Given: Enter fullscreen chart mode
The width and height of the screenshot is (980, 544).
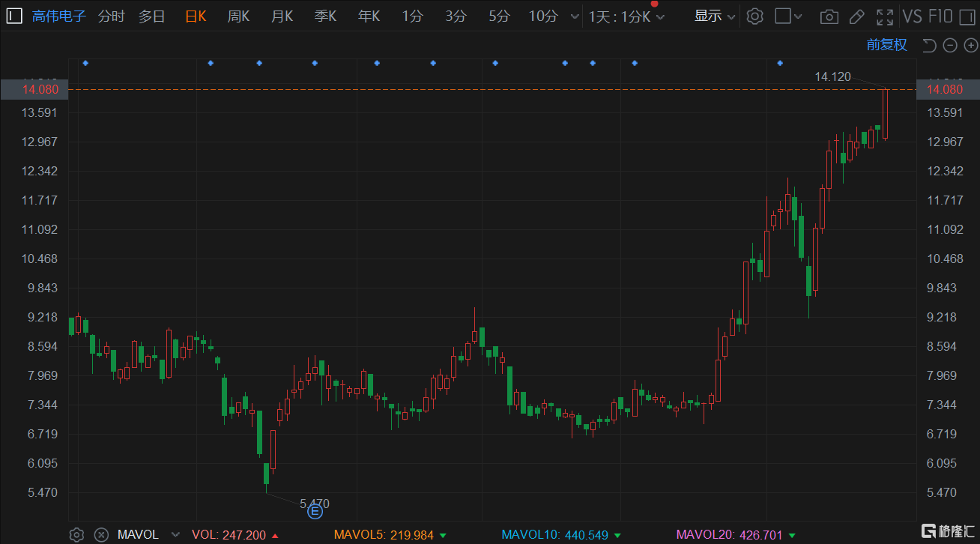Looking at the screenshot, I should coord(885,16).
